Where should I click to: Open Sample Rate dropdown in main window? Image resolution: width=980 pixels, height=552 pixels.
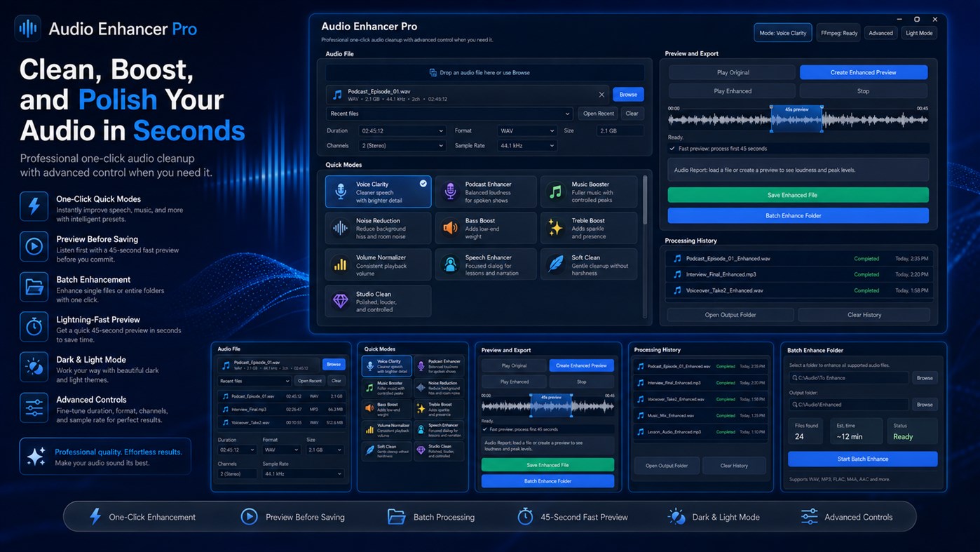[526, 146]
